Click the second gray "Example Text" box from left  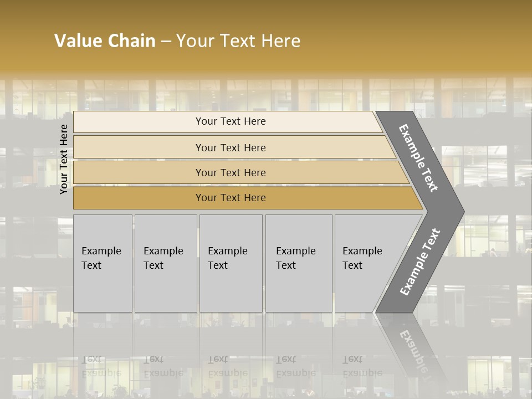[x=165, y=263]
